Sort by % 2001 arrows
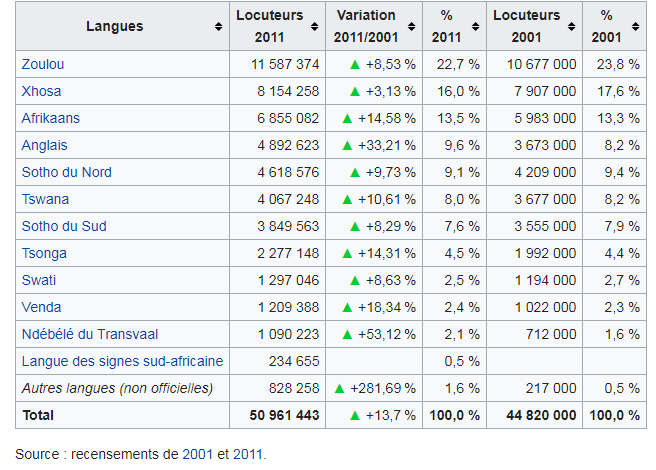The width and height of the screenshot is (656, 470). tap(636, 27)
